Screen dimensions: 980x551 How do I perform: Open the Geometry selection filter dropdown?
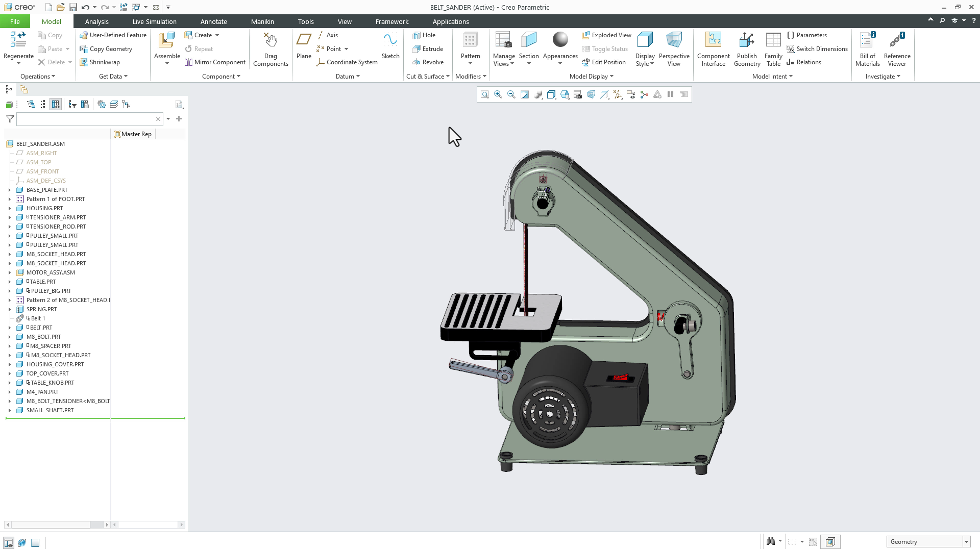[x=966, y=542]
